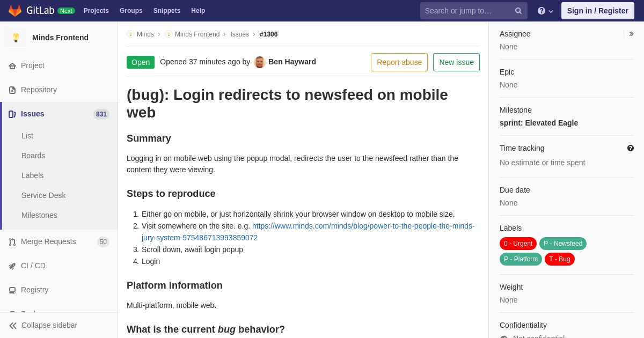Click the Merge Requests count badge 50

pos(103,242)
